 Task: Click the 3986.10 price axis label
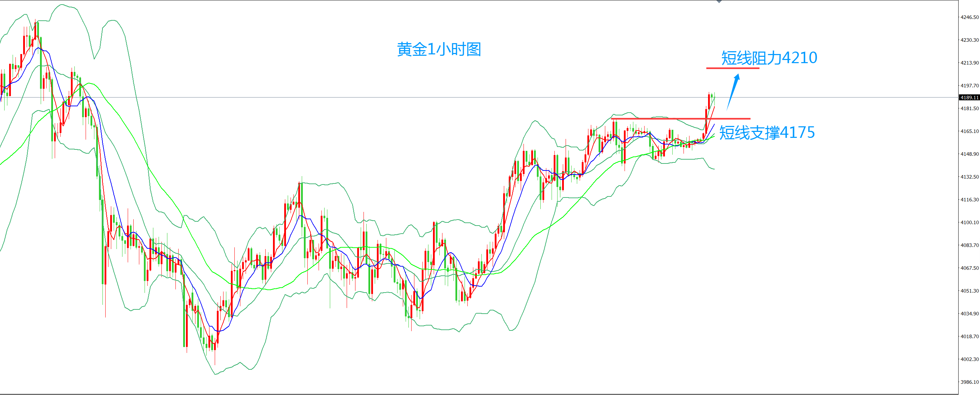click(969, 382)
